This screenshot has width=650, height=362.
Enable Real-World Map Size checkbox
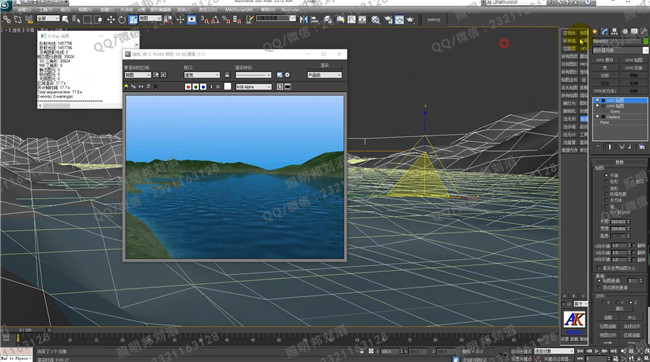click(x=599, y=268)
